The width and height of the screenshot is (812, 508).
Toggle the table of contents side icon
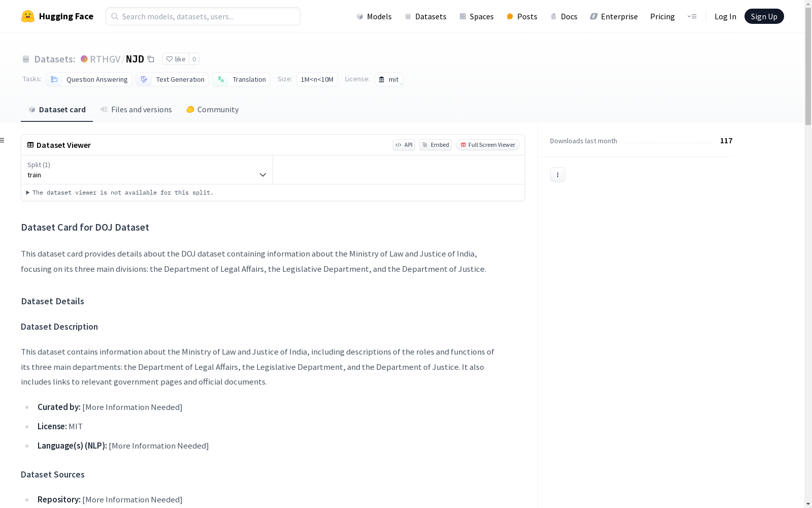3,140
